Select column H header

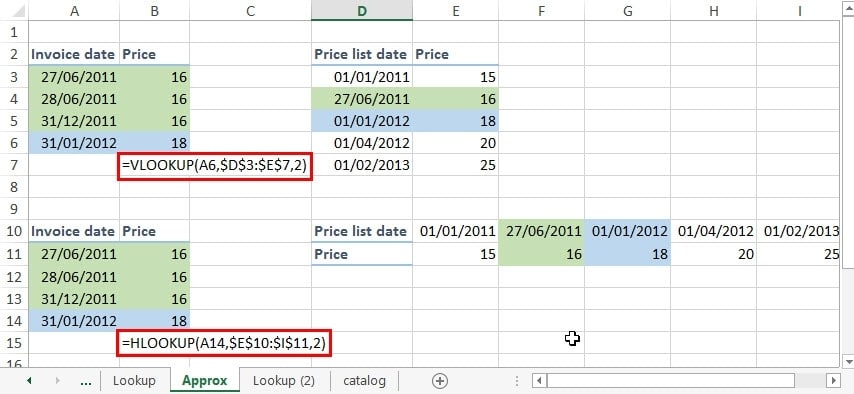click(713, 10)
